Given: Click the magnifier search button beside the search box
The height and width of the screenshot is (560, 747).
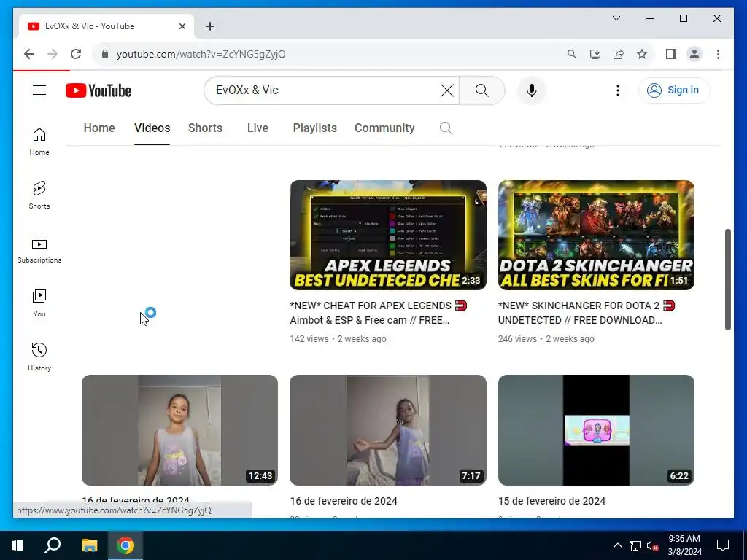Looking at the screenshot, I should 481,90.
